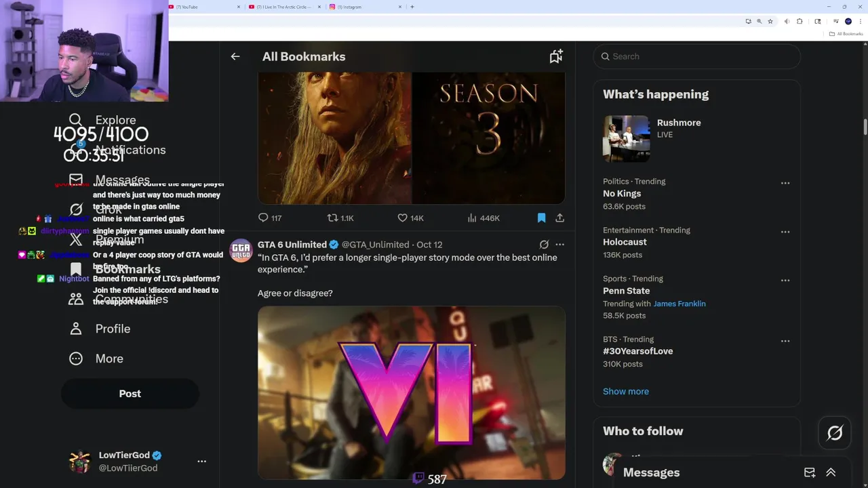868x488 pixels.
Task: Open more options for Penn State trend
Action: pyautogui.click(x=785, y=281)
